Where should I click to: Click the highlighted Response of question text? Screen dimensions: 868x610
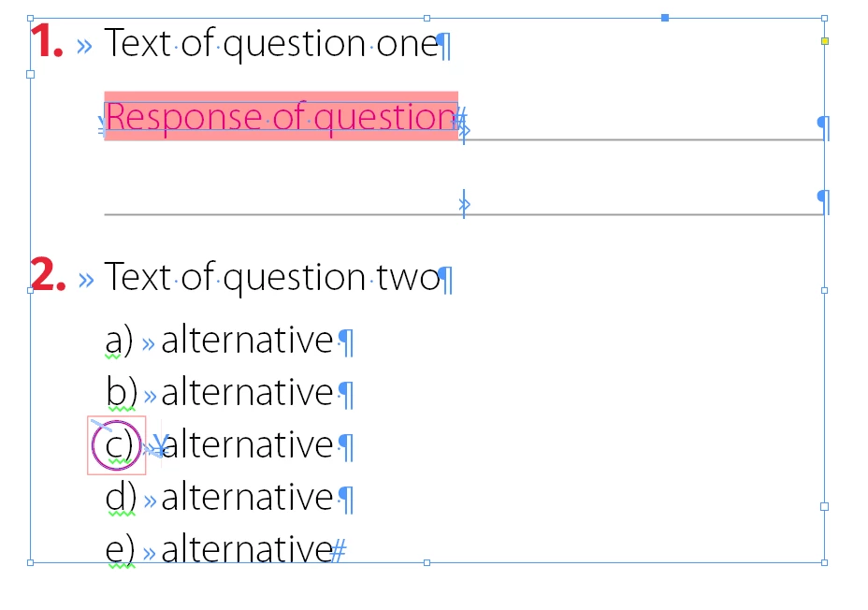(281, 116)
